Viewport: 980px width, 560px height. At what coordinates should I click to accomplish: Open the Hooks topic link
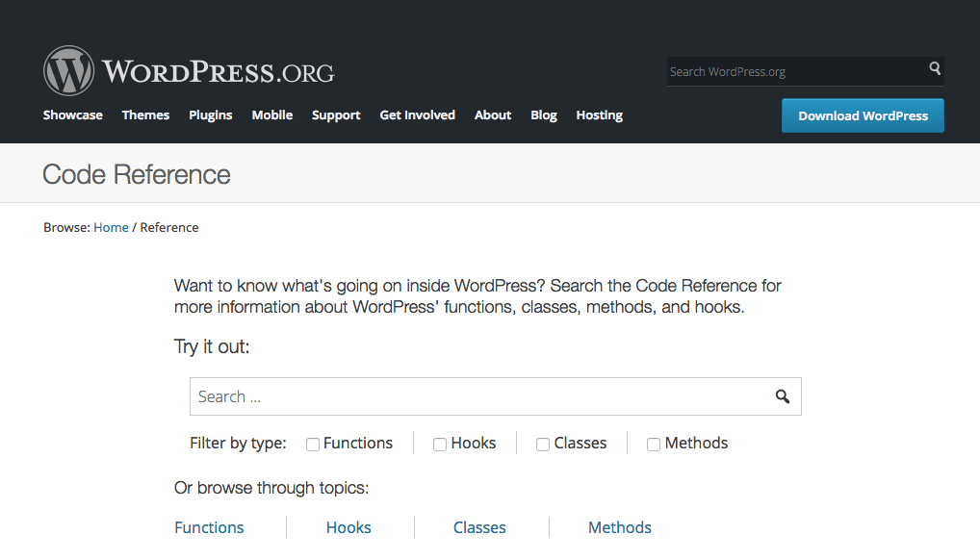tap(348, 527)
